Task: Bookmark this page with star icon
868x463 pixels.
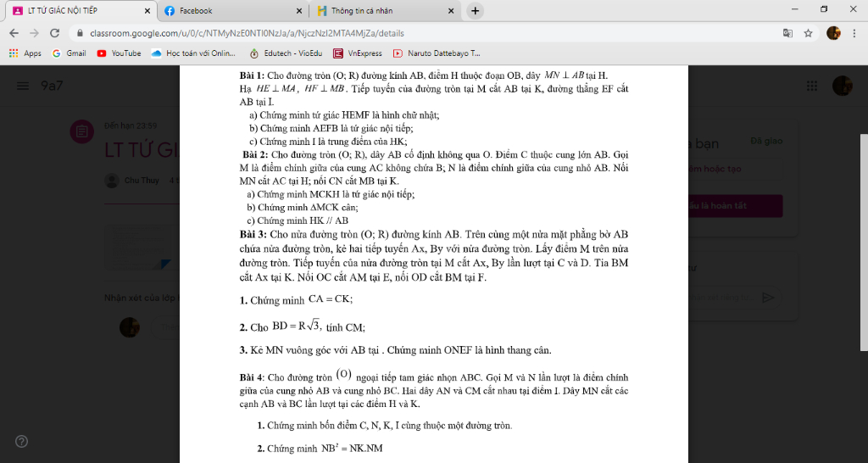Action: click(x=808, y=33)
